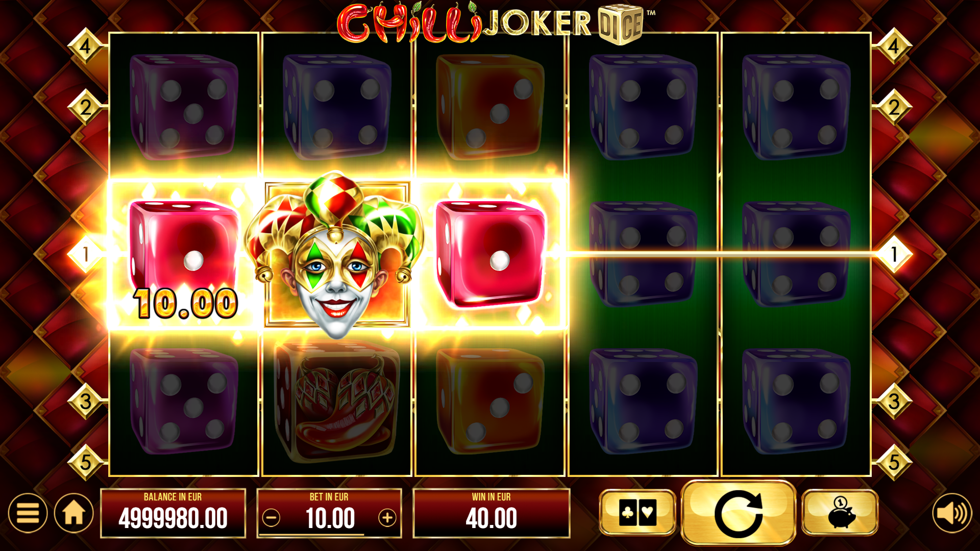The width and height of the screenshot is (980, 551).
Task: Click the bet amount 10.00 field
Action: (x=330, y=518)
